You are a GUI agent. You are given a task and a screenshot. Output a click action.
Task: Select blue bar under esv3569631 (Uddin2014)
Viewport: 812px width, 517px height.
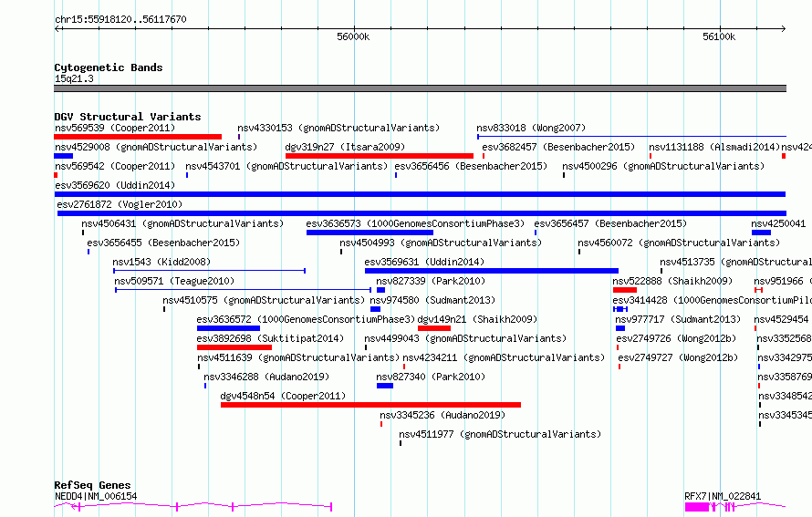pyautogui.click(x=492, y=271)
